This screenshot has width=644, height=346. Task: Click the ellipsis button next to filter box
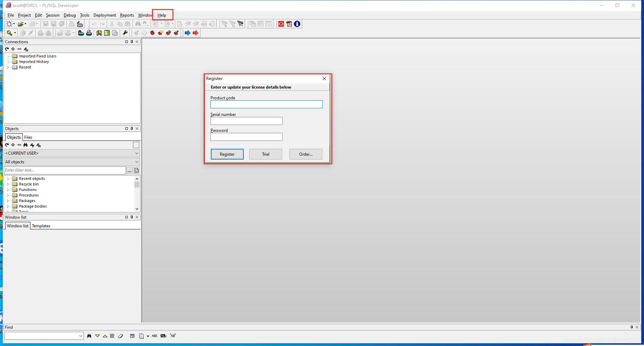pos(129,170)
